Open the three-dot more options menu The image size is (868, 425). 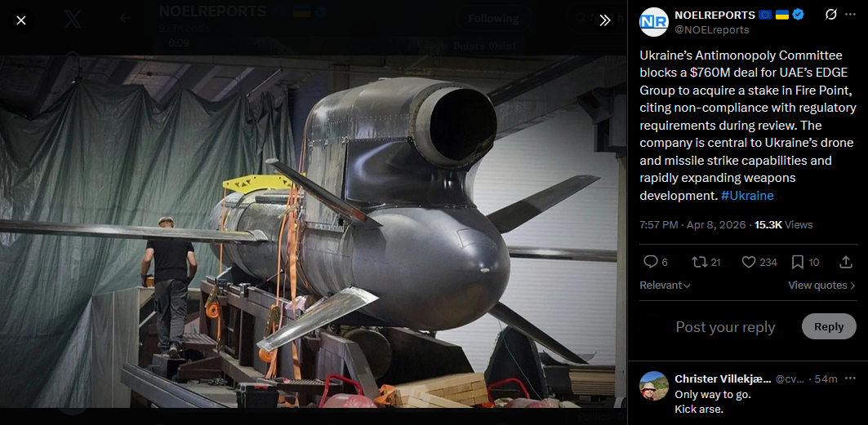pyautogui.click(x=850, y=15)
